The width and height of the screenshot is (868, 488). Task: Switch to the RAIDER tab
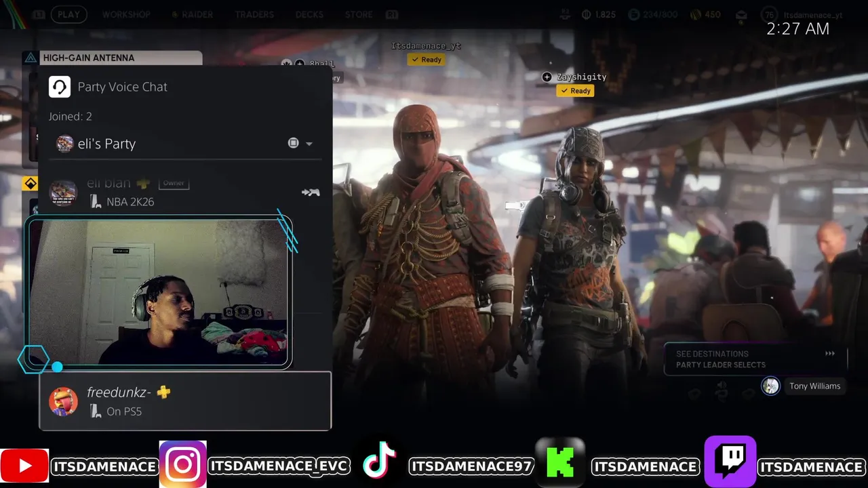coord(192,14)
